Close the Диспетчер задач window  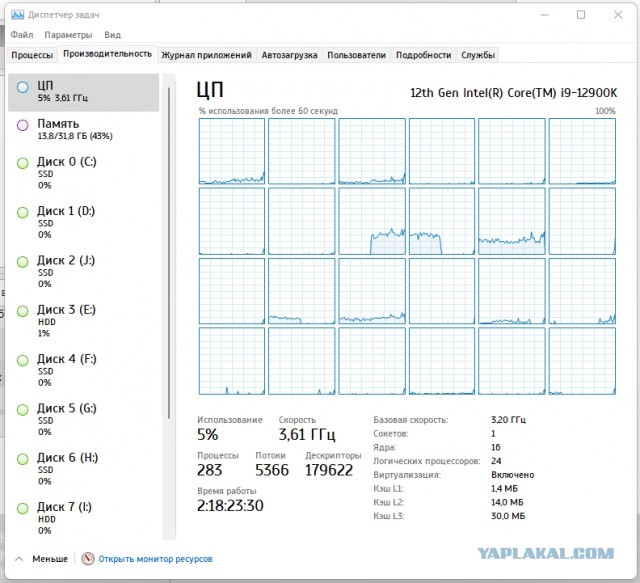(618, 15)
